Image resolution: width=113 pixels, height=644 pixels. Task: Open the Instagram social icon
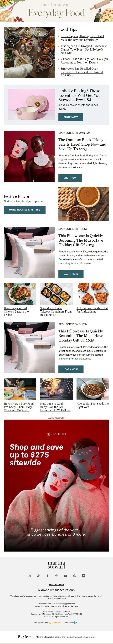pos(29,576)
